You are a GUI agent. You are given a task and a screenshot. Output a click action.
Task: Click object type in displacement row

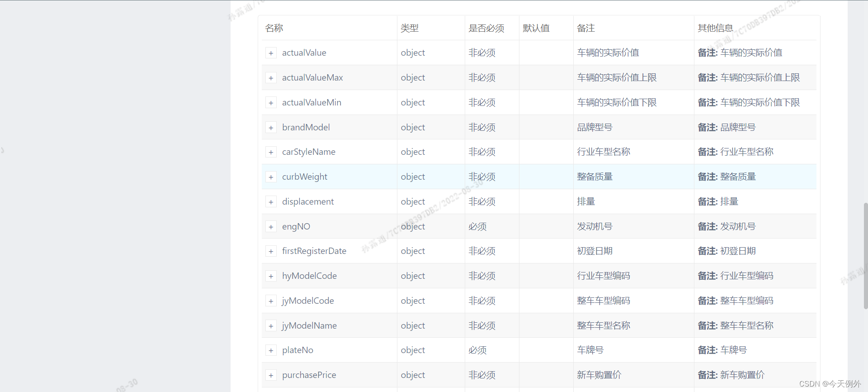[413, 201]
